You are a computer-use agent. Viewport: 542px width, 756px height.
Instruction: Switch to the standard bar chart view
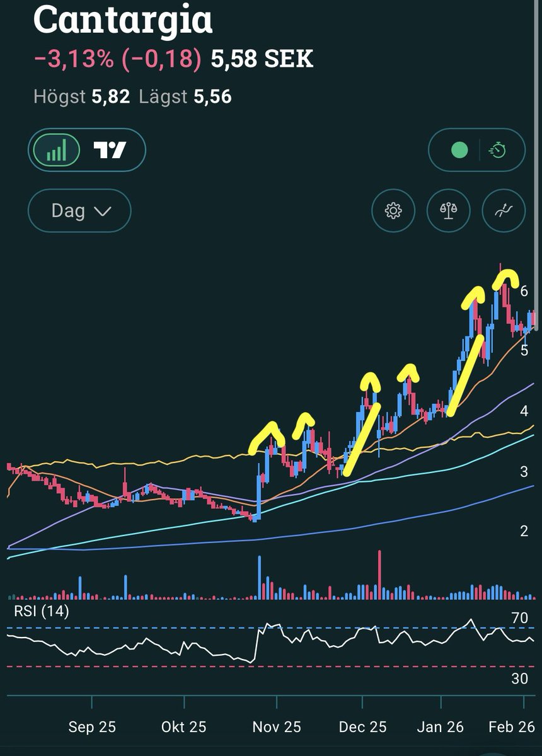pyautogui.click(x=57, y=151)
